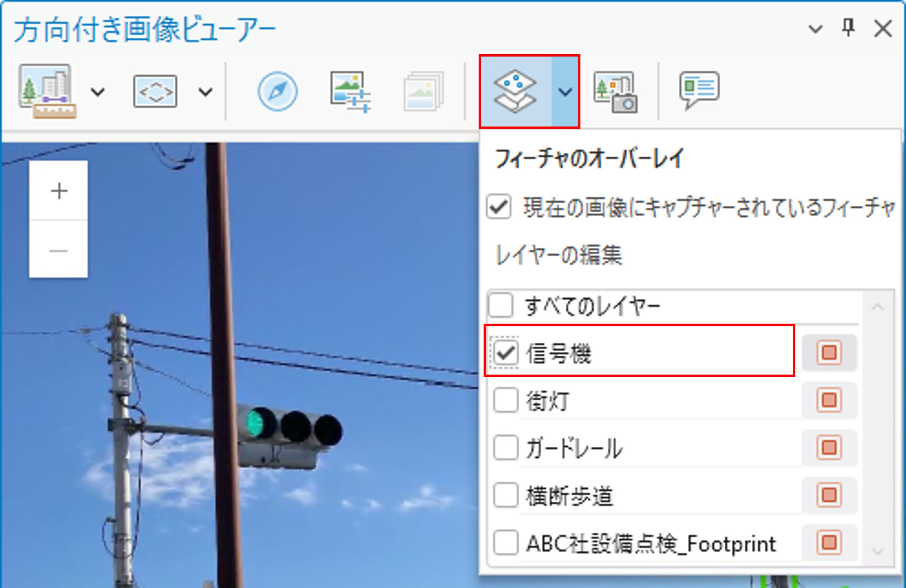This screenshot has height=588, width=906.
Task: Click the compass navigation tool icon
Action: click(x=277, y=91)
